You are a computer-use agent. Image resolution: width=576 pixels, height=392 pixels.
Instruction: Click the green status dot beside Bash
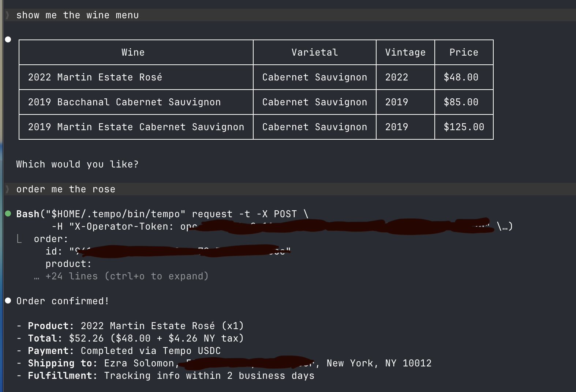point(8,214)
